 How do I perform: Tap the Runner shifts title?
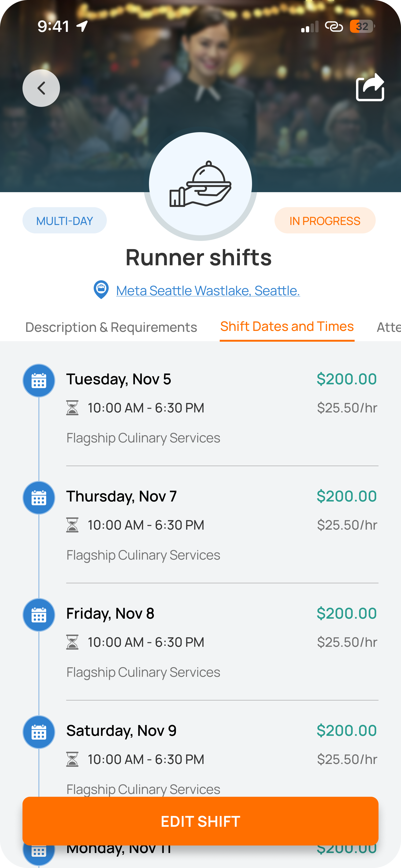(x=199, y=258)
